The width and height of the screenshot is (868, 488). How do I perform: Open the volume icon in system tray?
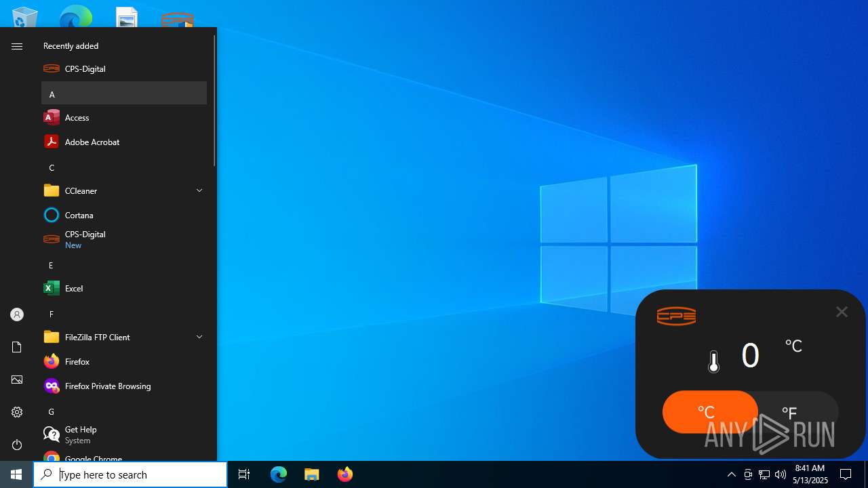click(x=781, y=474)
